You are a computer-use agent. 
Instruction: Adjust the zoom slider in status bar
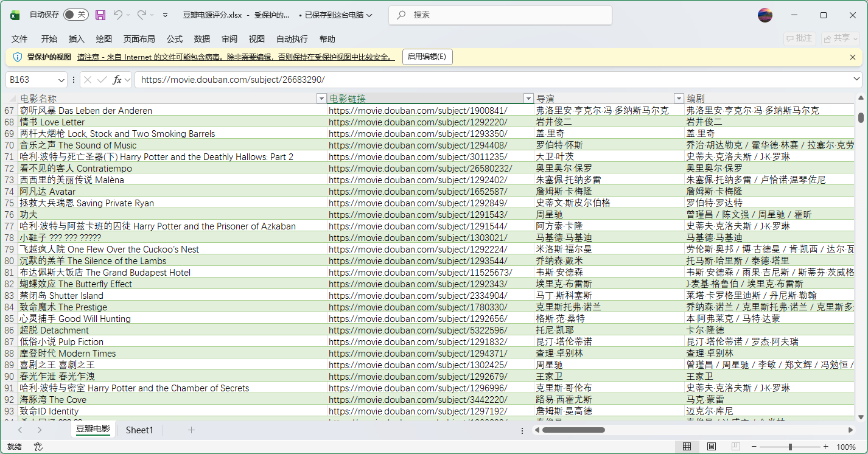point(790,447)
